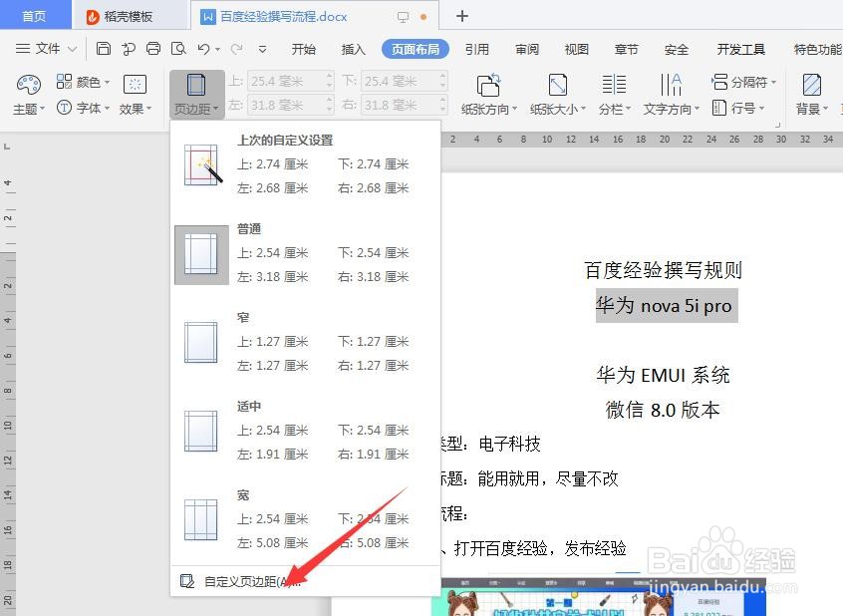
Task: Click the right margin stepper arrows
Action: pos(443,105)
